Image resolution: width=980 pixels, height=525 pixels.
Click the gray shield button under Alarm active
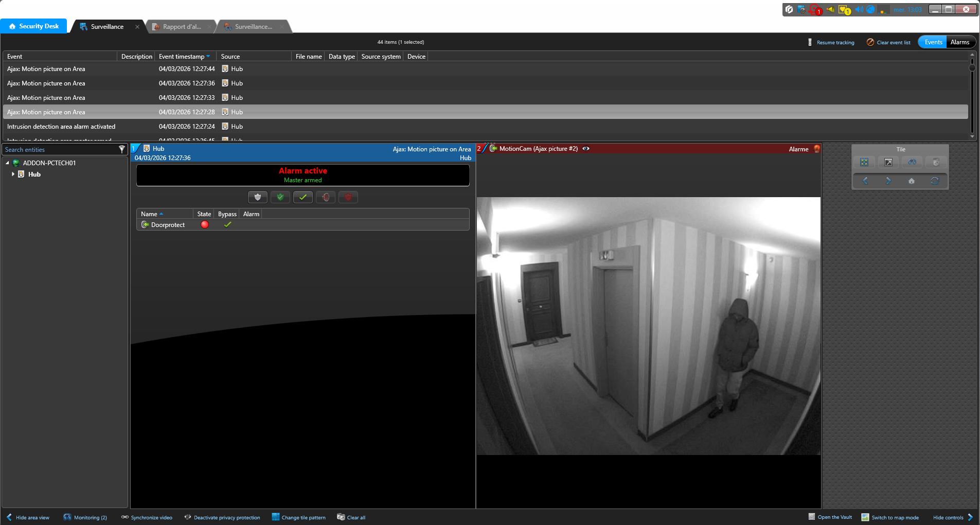257,197
